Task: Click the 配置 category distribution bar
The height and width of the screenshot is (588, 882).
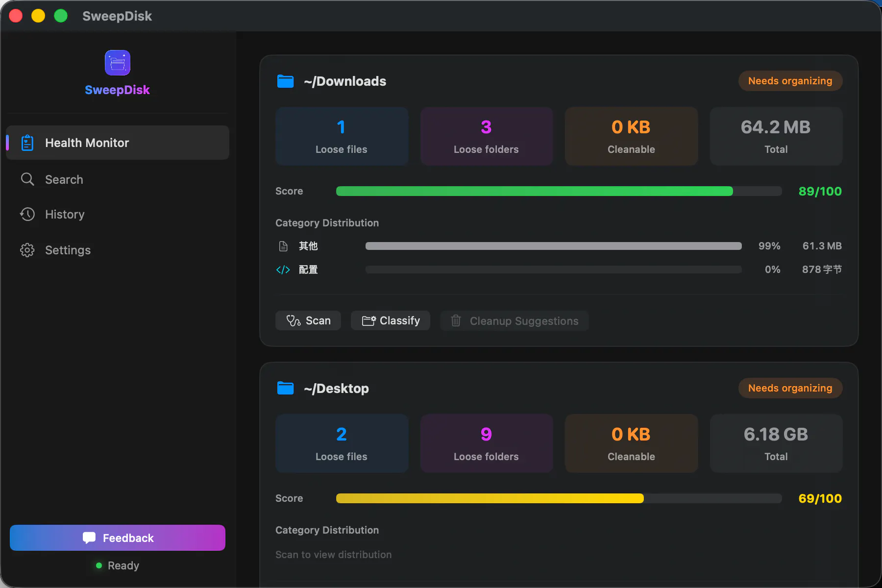Action: (x=554, y=269)
